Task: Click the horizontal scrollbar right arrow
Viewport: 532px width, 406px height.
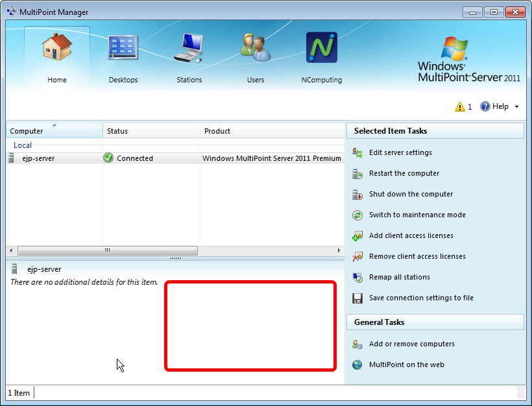Action: [x=339, y=250]
